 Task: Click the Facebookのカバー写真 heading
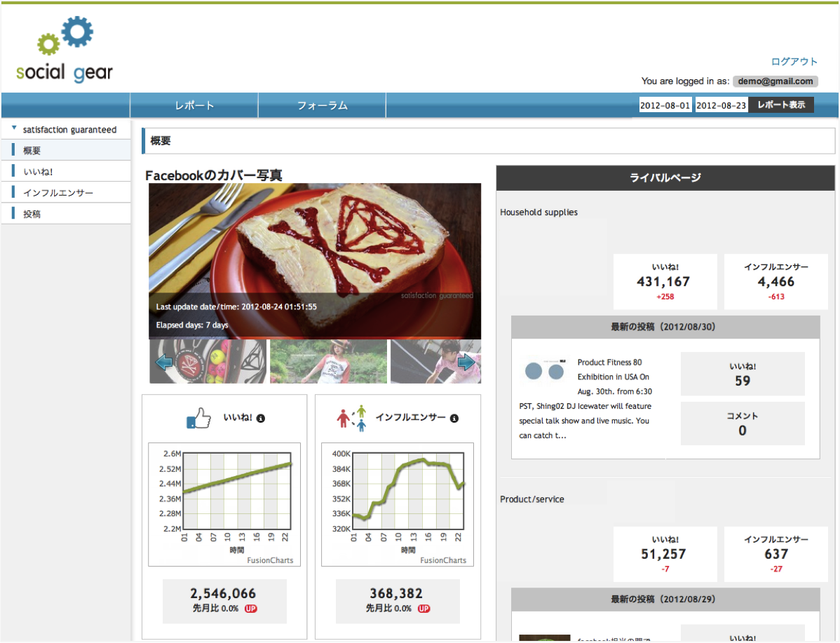(214, 175)
